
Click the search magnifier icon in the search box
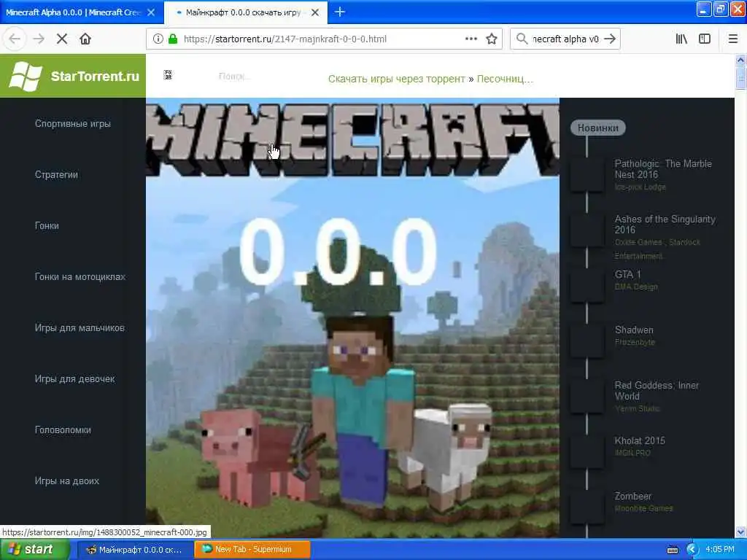[x=522, y=39]
